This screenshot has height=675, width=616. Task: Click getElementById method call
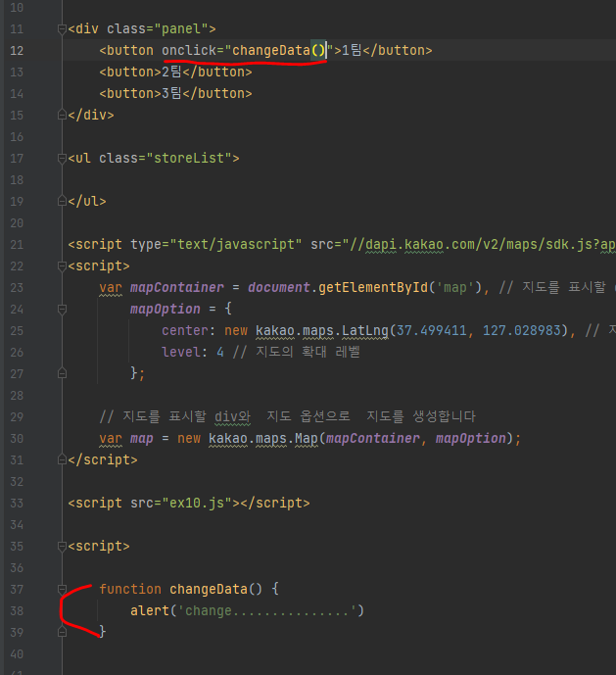(x=373, y=287)
